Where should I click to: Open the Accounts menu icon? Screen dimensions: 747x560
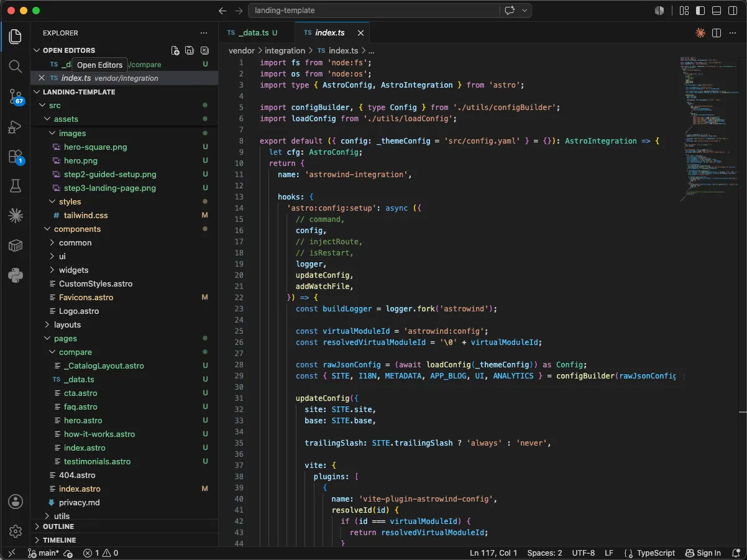pyautogui.click(x=16, y=502)
